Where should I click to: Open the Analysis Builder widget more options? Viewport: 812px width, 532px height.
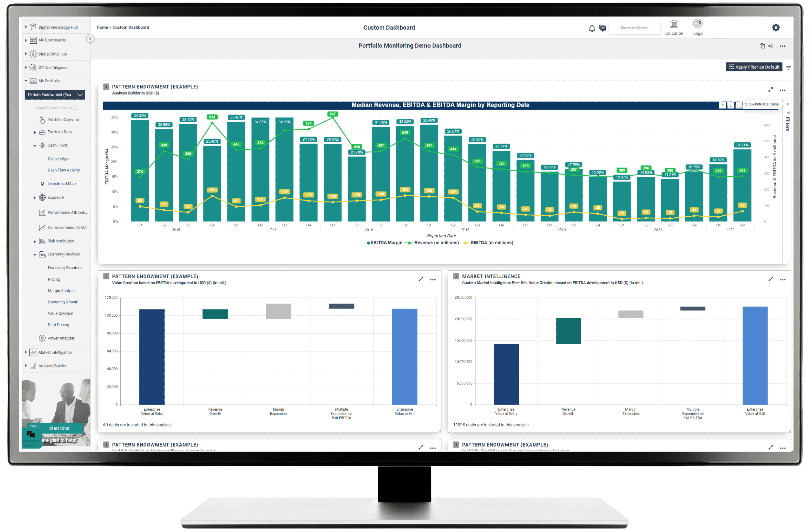(782, 91)
